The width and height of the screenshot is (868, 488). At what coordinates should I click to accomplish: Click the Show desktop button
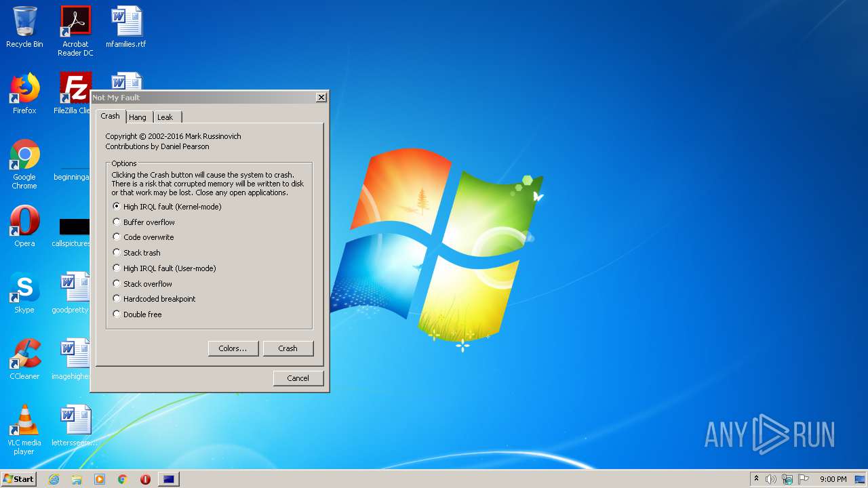860,479
